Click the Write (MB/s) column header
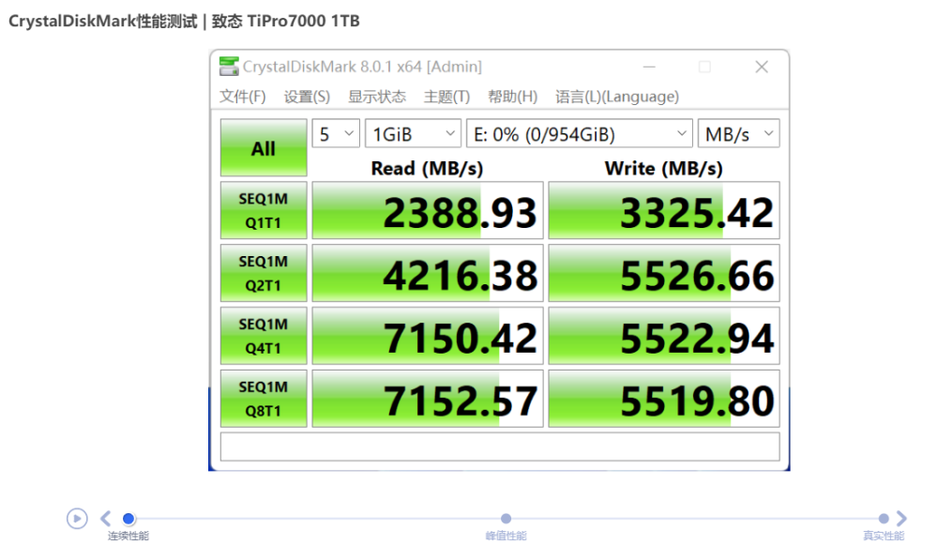The image size is (938, 560). pyautogui.click(x=663, y=168)
